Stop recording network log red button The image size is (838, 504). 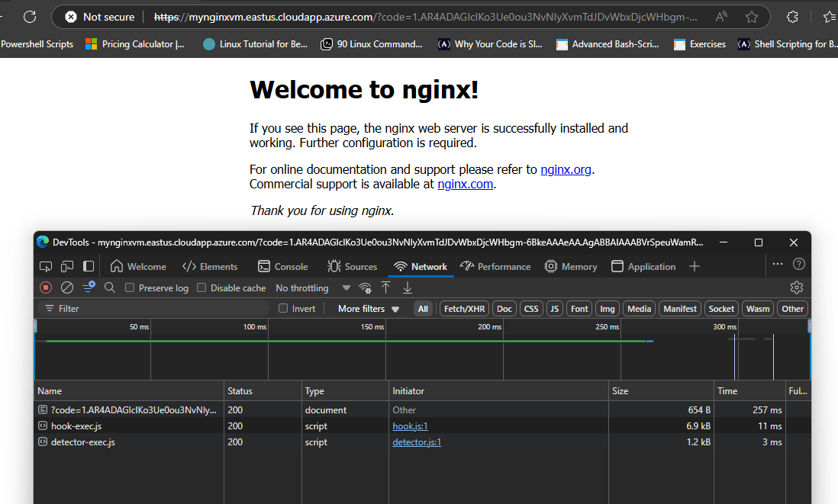pyautogui.click(x=46, y=287)
